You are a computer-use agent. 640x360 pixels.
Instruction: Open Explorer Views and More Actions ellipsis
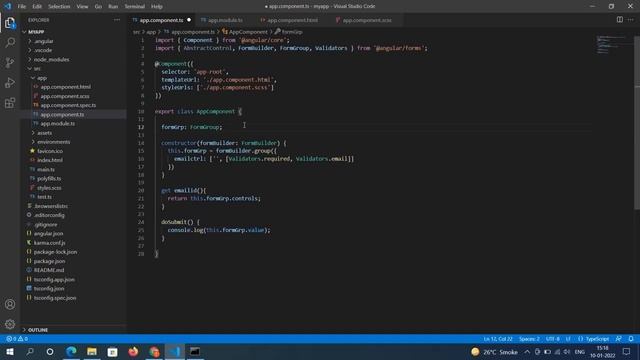(117, 20)
